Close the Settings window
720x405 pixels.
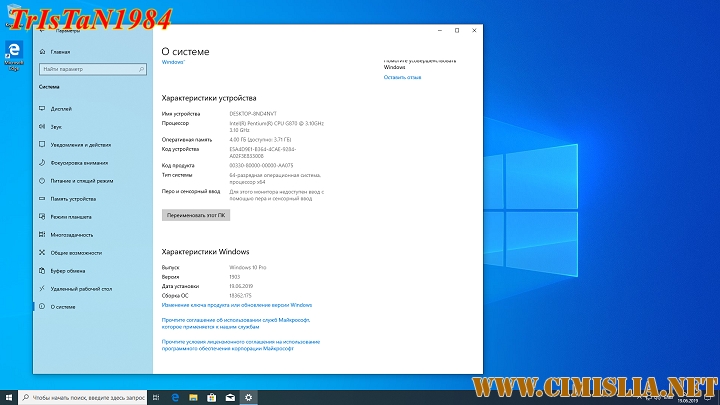point(474,31)
